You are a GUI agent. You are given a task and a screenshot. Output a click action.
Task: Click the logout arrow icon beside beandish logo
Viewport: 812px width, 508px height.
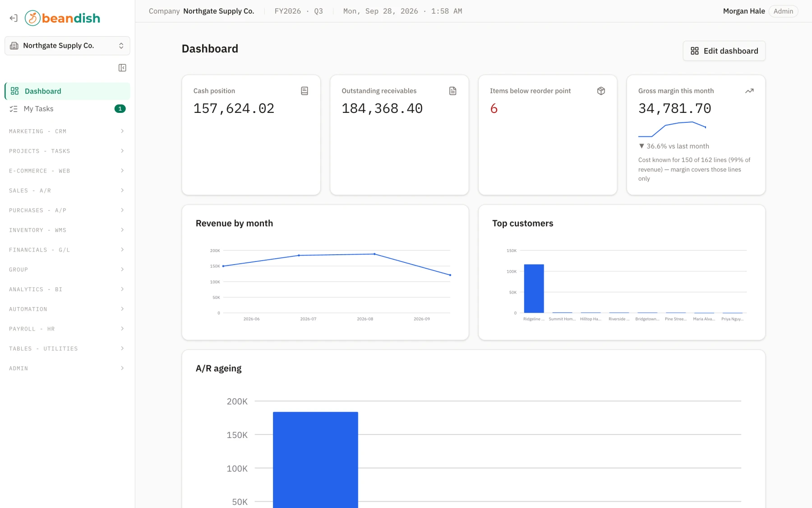pos(14,18)
